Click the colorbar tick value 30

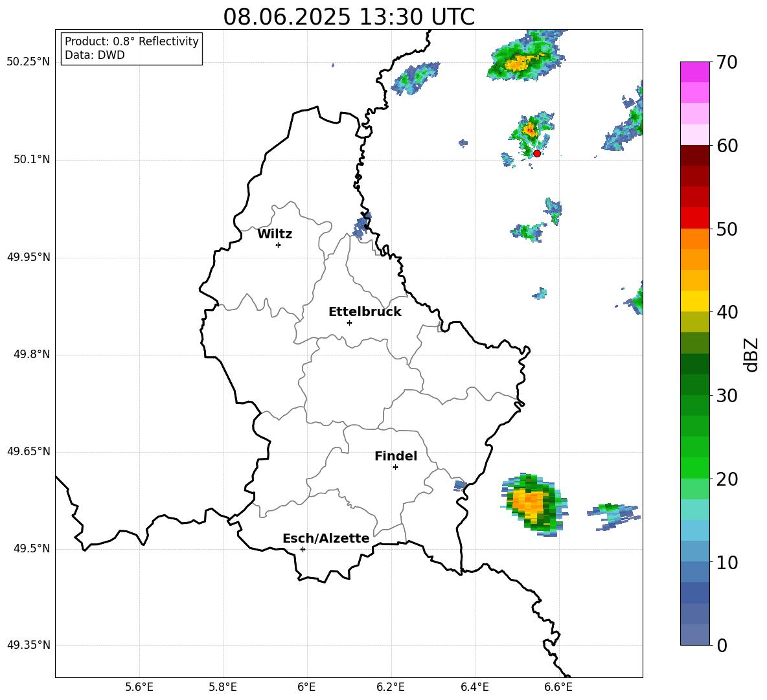tap(727, 396)
